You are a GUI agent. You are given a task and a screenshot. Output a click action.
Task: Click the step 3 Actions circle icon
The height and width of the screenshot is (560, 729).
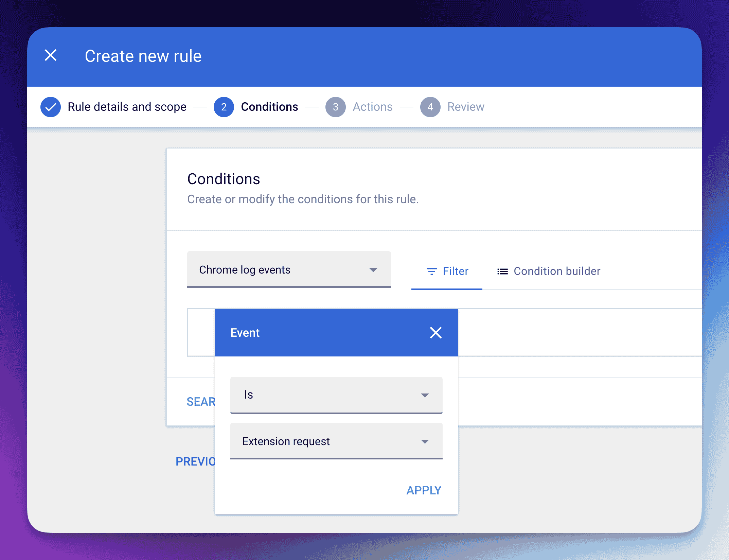(x=336, y=107)
